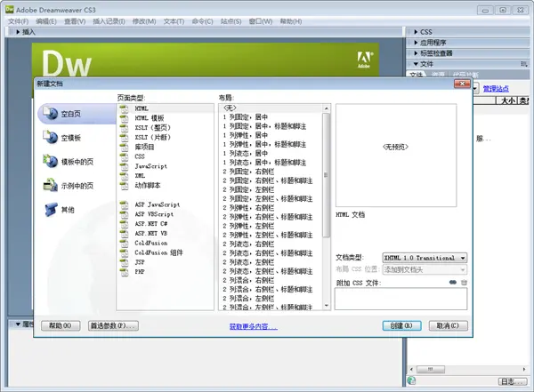Select layout <无>
Screen dimensions: 534x392
(271, 108)
